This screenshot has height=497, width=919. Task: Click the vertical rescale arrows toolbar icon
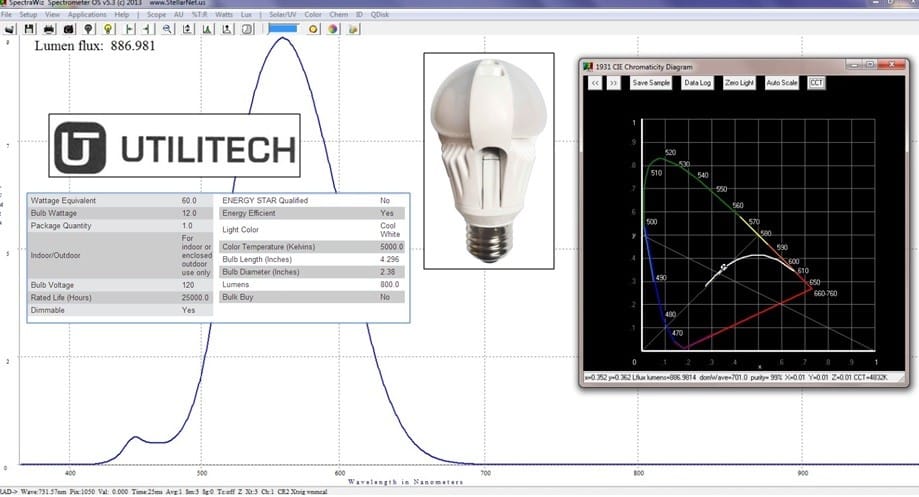click(x=188, y=29)
